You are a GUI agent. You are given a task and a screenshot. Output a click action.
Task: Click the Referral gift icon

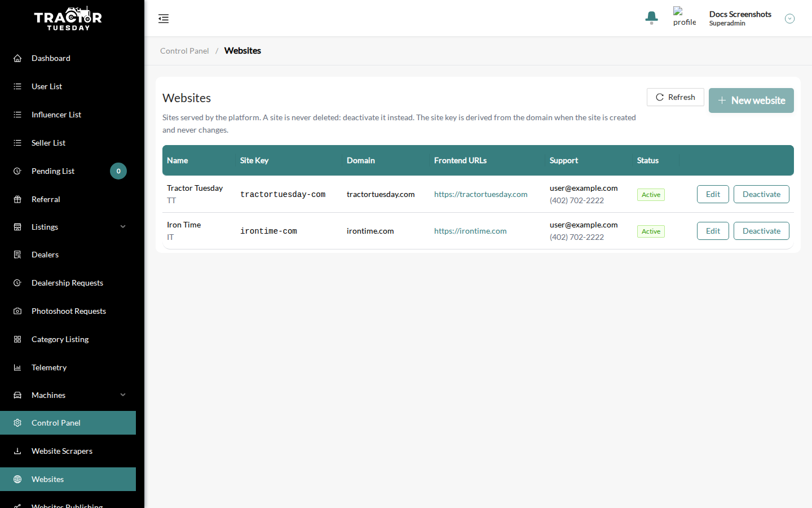pyautogui.click(x=17, y=199)
